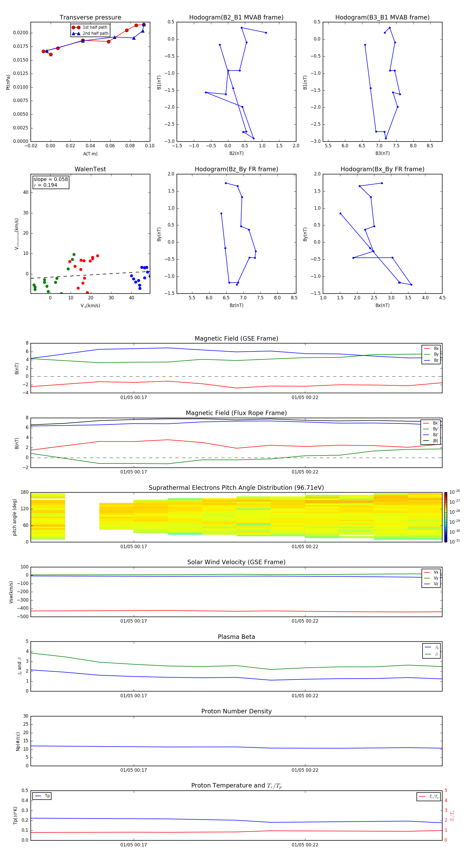Click the 'Hodogram(B3_B1 MVAB frame)' title
Image resolution: width=473 pixels, height=868 pixels.
pos(382,18)
